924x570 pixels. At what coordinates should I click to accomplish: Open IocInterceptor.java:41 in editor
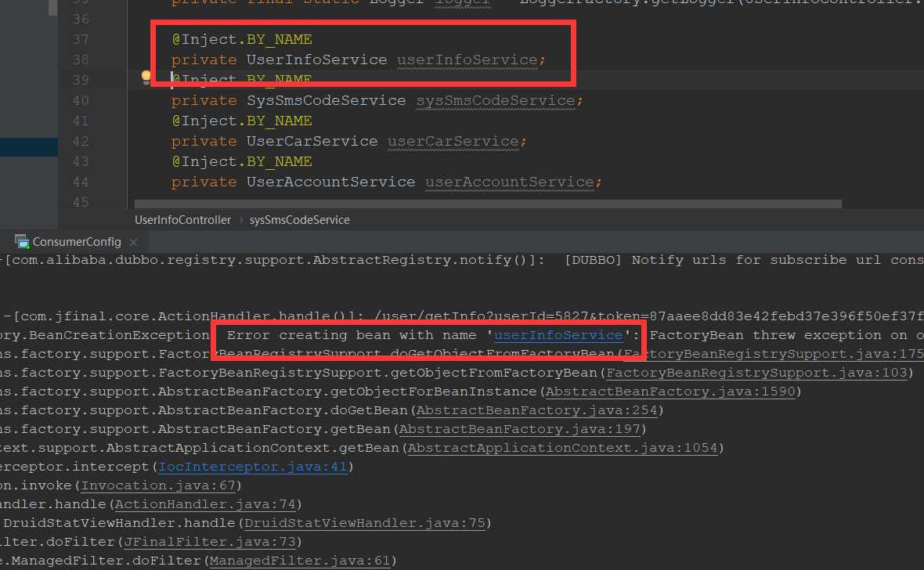[251, 467]
